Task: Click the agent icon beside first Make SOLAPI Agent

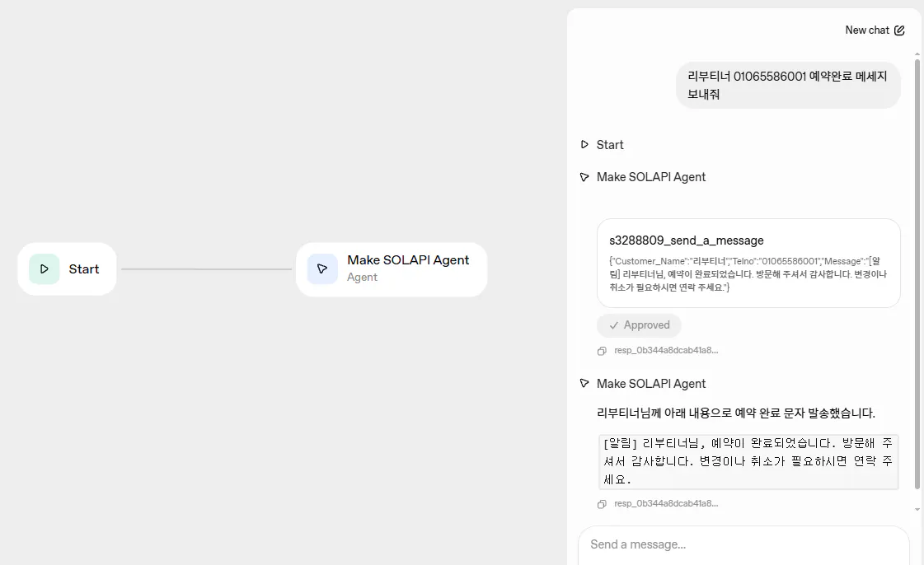Action: (x=584, y=177)
